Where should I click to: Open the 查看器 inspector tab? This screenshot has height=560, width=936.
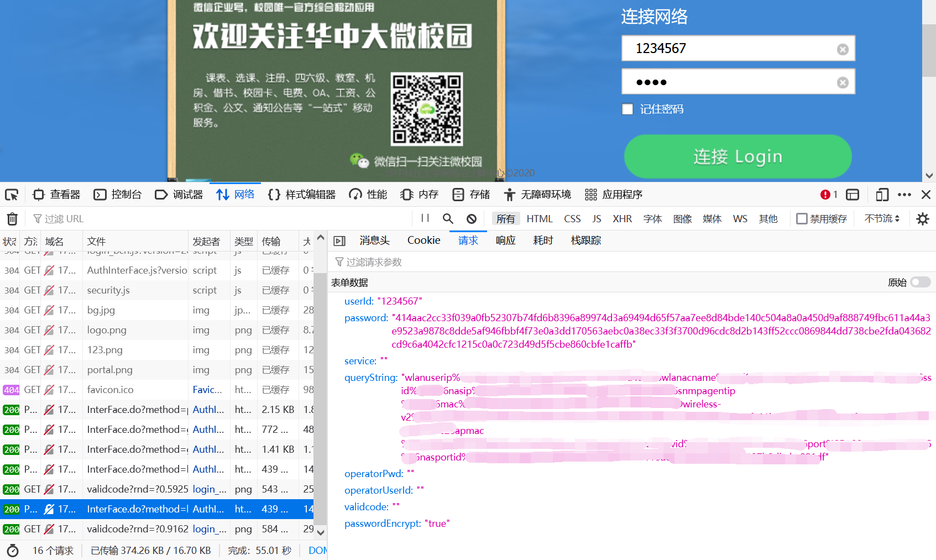(x=56, y=195)
